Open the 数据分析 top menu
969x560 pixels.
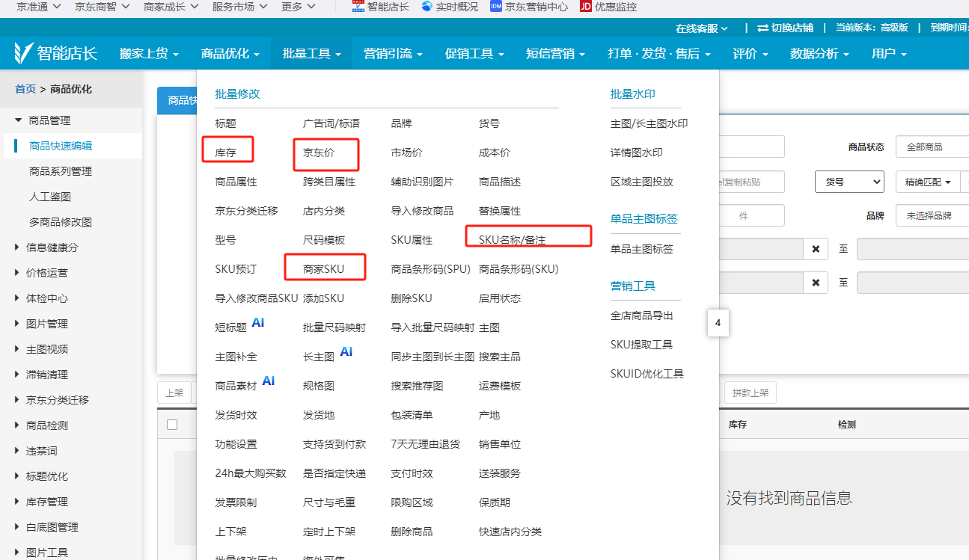[819, 54]
